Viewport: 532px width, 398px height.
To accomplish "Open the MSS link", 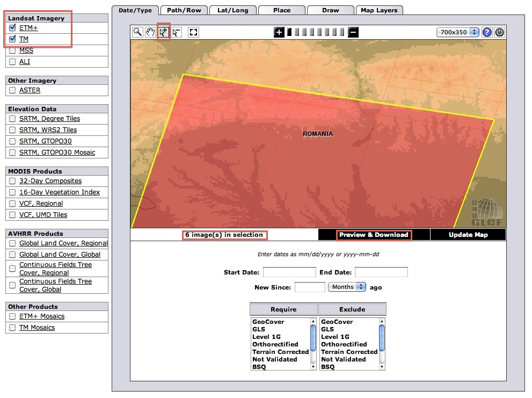I will tap(26, 50).
